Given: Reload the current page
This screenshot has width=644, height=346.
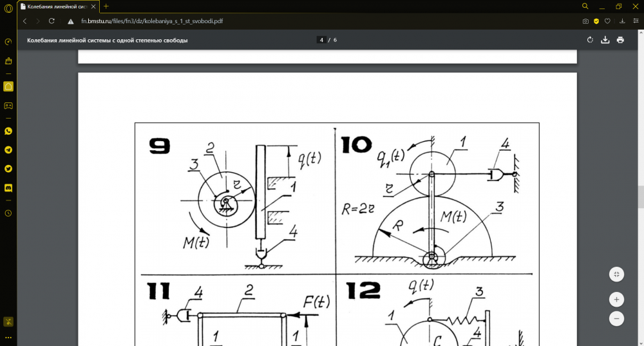Looking at the screenshot, I should click(x=52, y=21).
